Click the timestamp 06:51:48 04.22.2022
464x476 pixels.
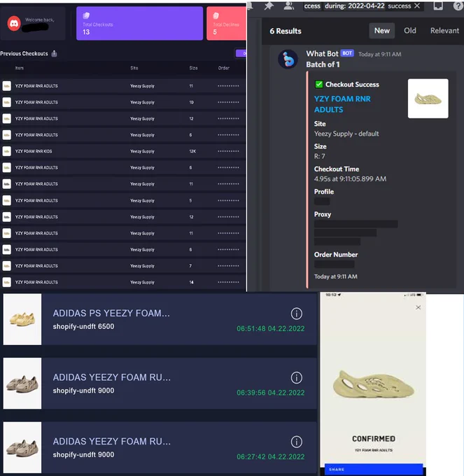tap(271, 328)
